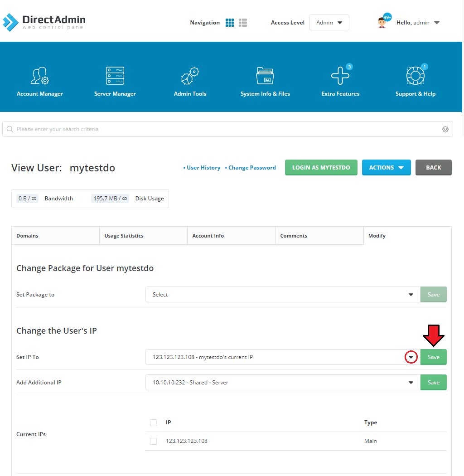Image resolution: width=464 pixels, height=476 pixels.
Task: Toggle the select-all IP checkbox in header
Action: (x=154, y=423)
